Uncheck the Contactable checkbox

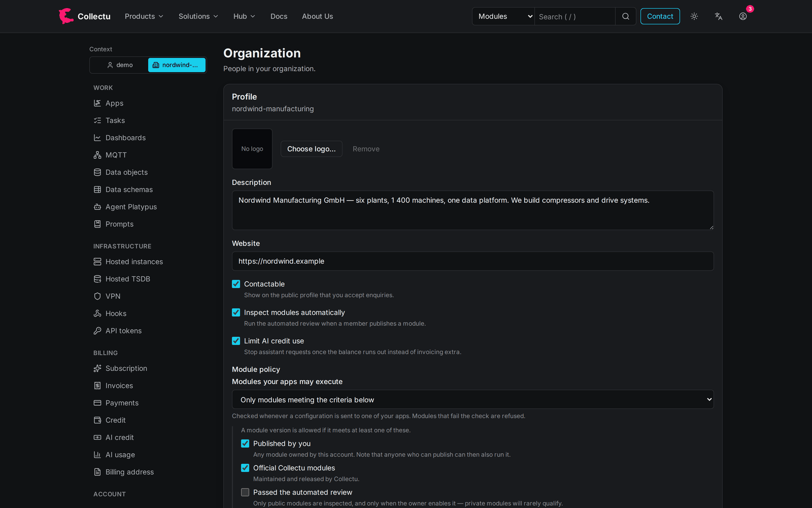[236, 284]
